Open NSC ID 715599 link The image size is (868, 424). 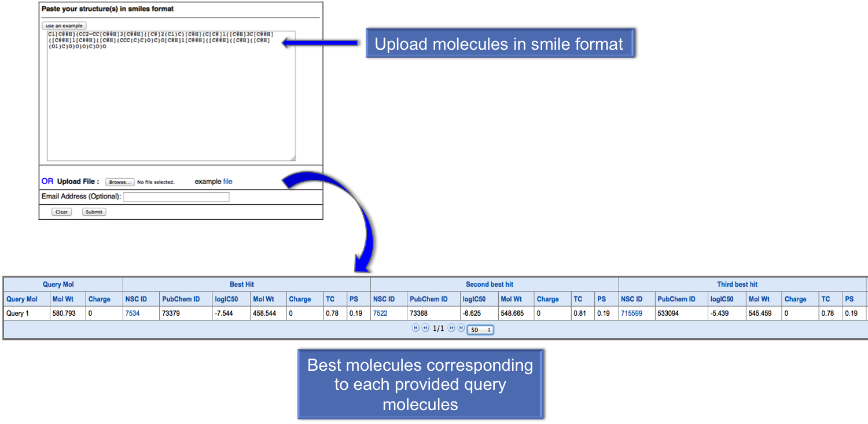pos(631,314)
